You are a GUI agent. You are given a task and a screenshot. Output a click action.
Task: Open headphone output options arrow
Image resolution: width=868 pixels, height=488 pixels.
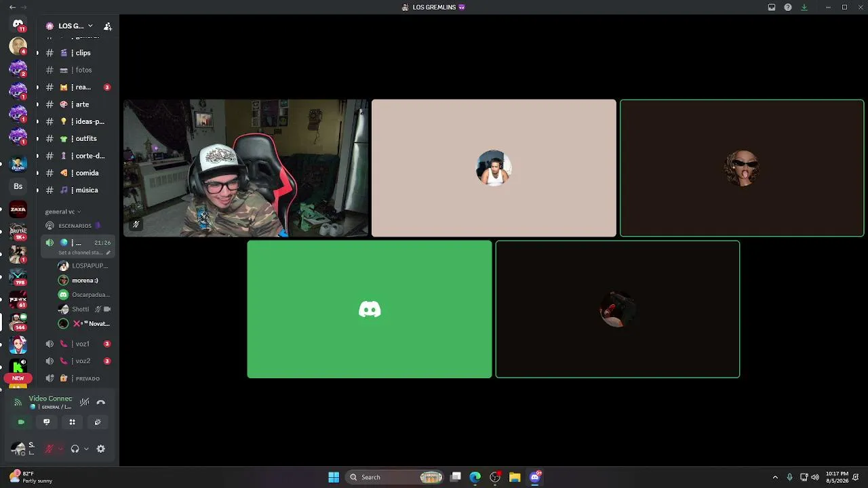(x=86, y=449)
